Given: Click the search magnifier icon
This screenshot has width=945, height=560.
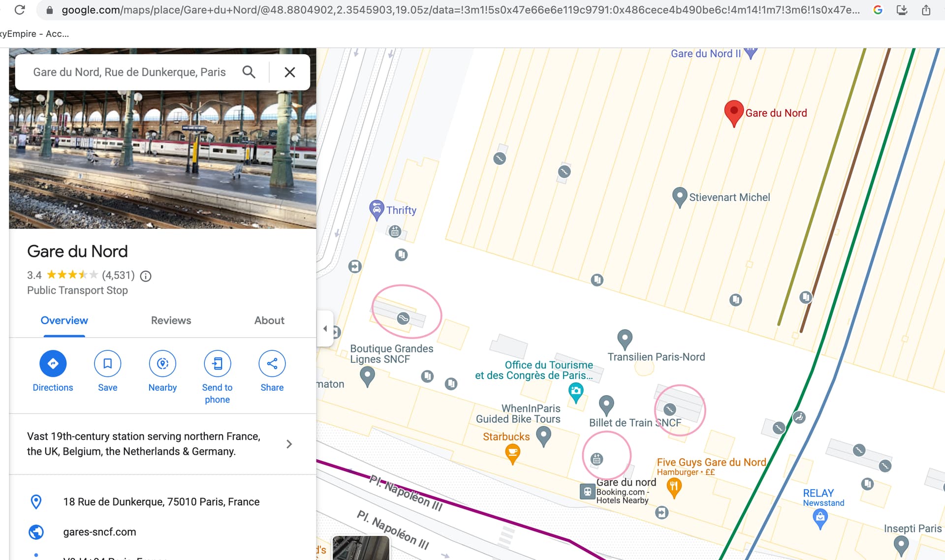Looking at the screenshot, I should (249, 72).
